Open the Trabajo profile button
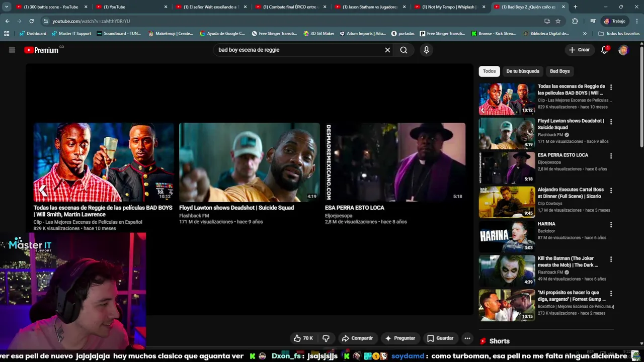The image size is (644, 362). click(x=615, y=21)
